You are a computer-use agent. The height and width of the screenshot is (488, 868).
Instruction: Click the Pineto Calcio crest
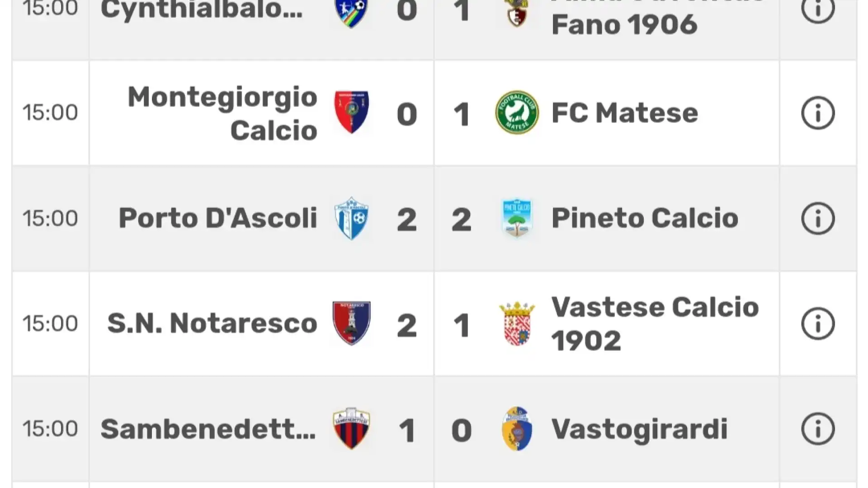[517, 218]
